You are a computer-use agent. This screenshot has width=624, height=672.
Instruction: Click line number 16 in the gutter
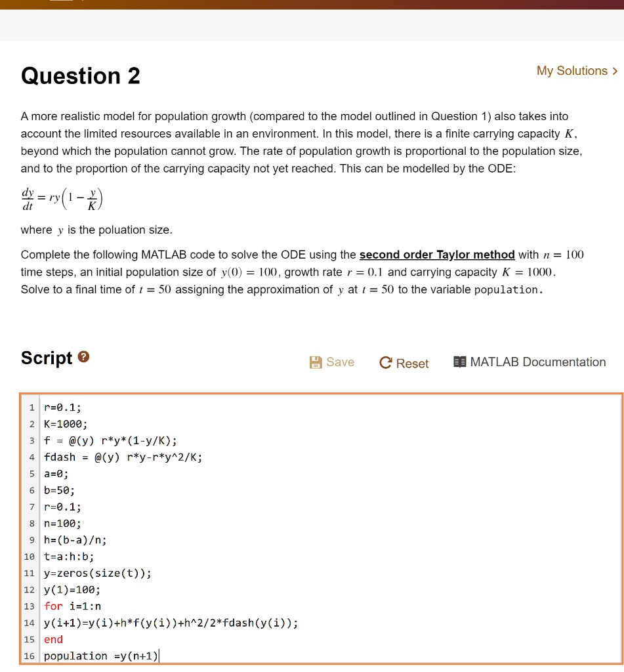click(x=29, y=656)
